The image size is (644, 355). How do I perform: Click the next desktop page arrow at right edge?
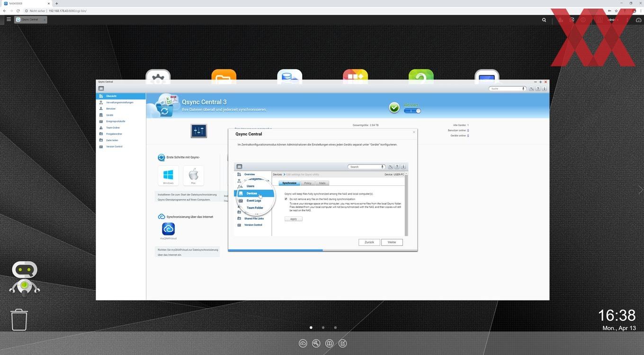tap(641, 190)
